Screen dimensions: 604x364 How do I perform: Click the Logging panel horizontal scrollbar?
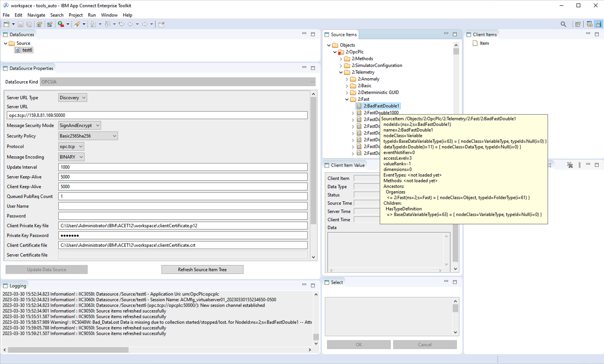tap(68, 350)
